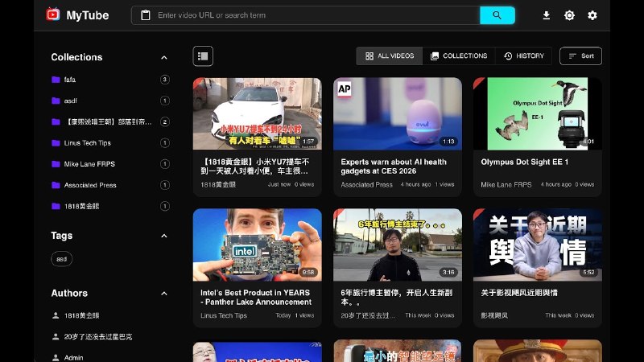Open the Associated Press collection

point(110,185)
